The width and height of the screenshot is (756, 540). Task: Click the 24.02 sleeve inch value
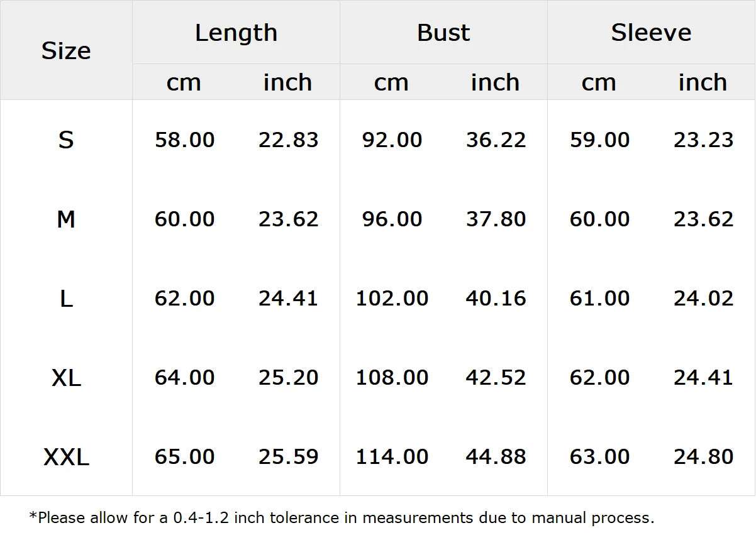click(x=703, y=298)
